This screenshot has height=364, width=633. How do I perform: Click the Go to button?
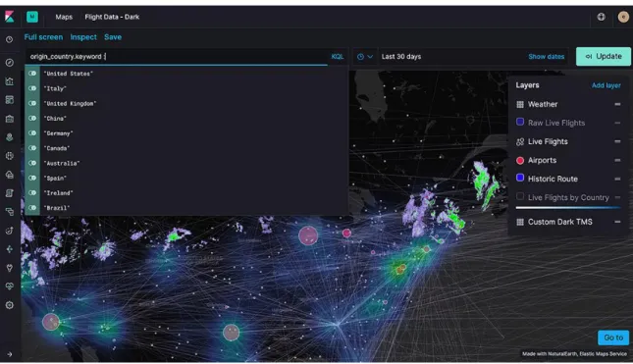coord(613,338)
